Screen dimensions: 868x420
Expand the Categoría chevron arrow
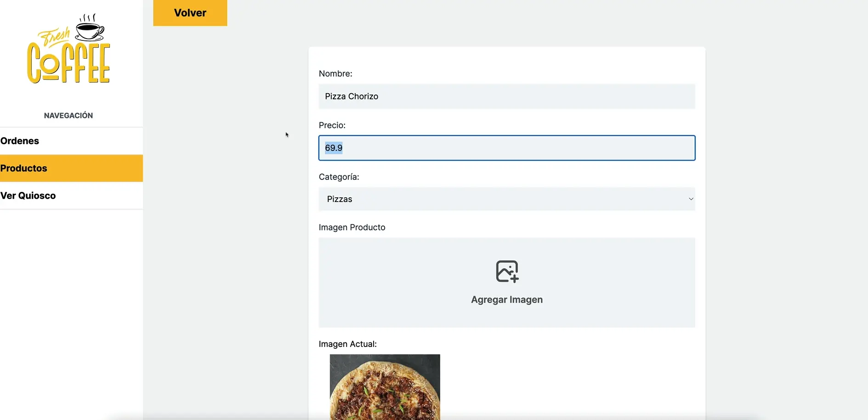[690, 199]
